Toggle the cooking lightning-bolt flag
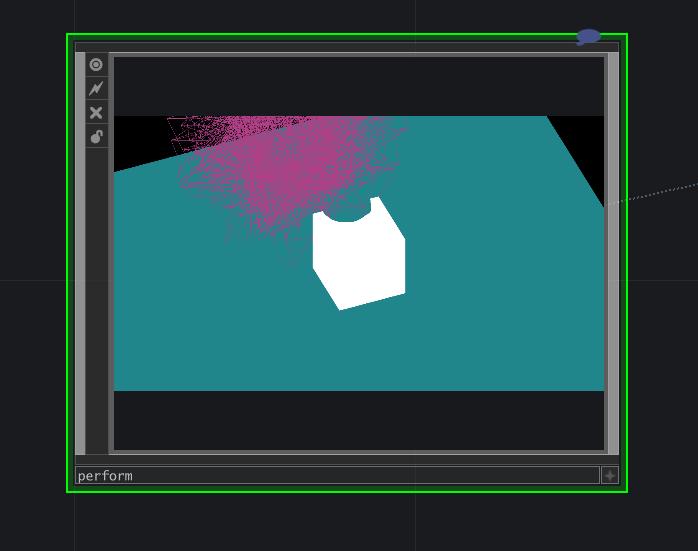Viewport: 698px width, 551px height. coord(96,89)
